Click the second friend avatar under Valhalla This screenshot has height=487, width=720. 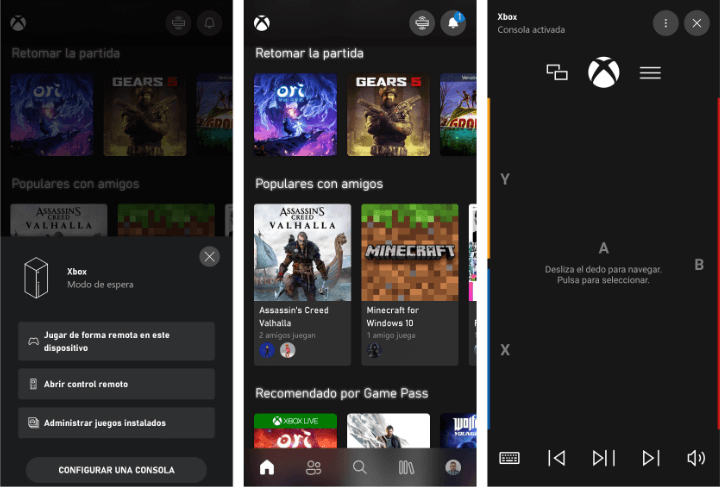288,350
